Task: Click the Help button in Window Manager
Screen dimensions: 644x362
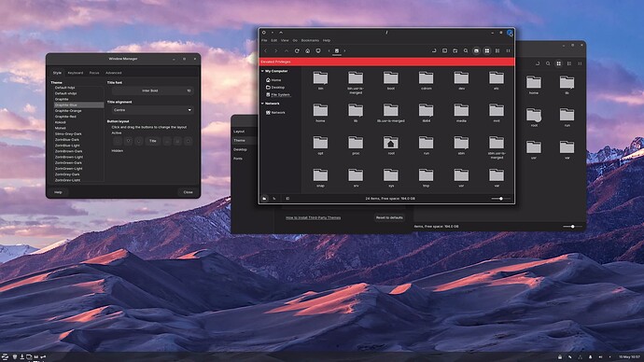Action: tap(58, 192)
